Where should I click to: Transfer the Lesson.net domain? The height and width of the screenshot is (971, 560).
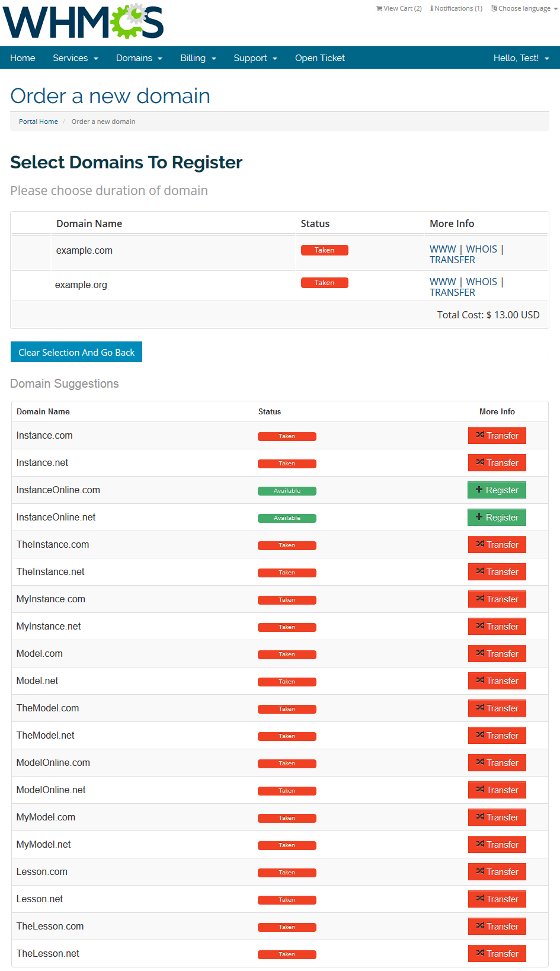click(x=497, y=899)
